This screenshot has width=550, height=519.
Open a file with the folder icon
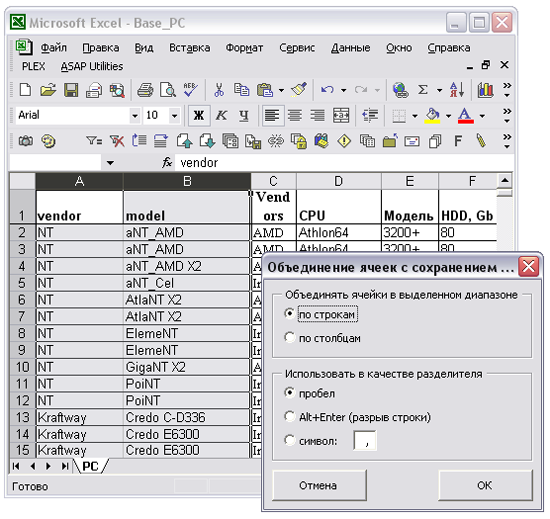(x=48, y=90)
